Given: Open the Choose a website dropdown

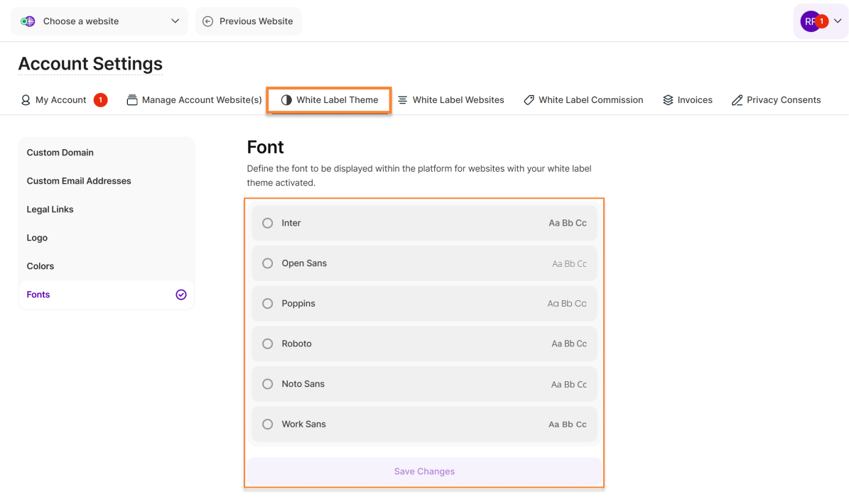Looking at the screenshot, I should [x=99, y=21].
